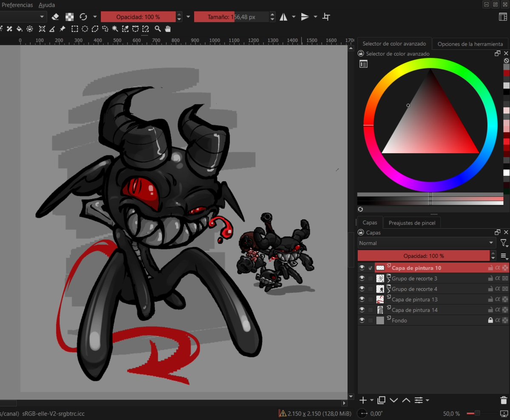Image resolution: width=510 pixels, height=420 pixels.
Task: Open the Preferencias menu
Action: [x=17, y=5]
